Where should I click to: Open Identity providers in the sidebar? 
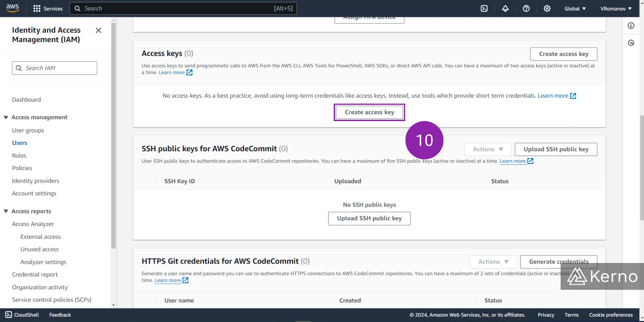click(x=36, y=181)
